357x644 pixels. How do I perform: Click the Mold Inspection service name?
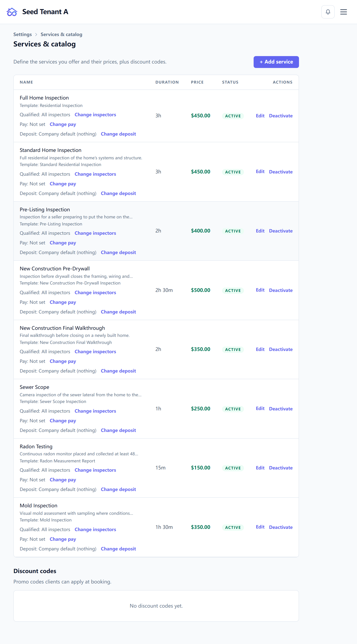38,505
